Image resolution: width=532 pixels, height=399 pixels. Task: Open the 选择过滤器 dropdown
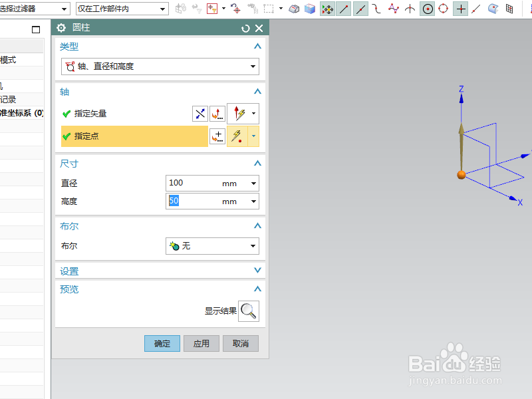(x=65, y=9)
